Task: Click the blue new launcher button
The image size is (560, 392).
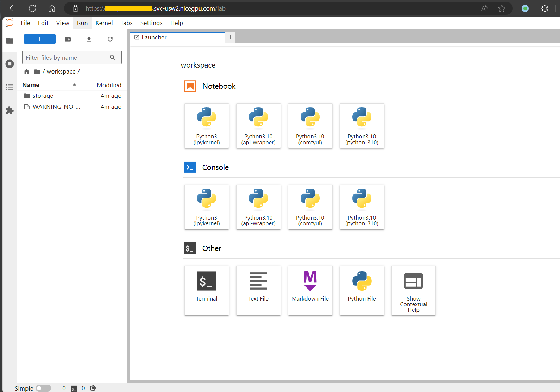Action: coord(40,39)
